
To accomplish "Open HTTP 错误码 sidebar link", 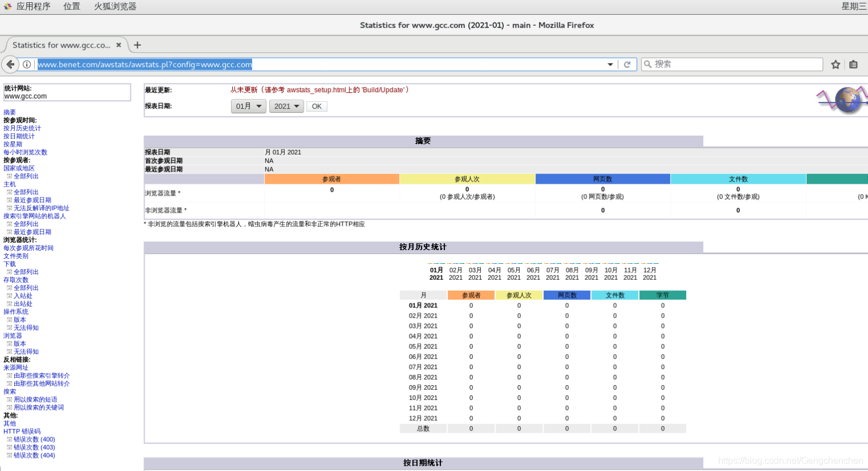I will [22, 432].
